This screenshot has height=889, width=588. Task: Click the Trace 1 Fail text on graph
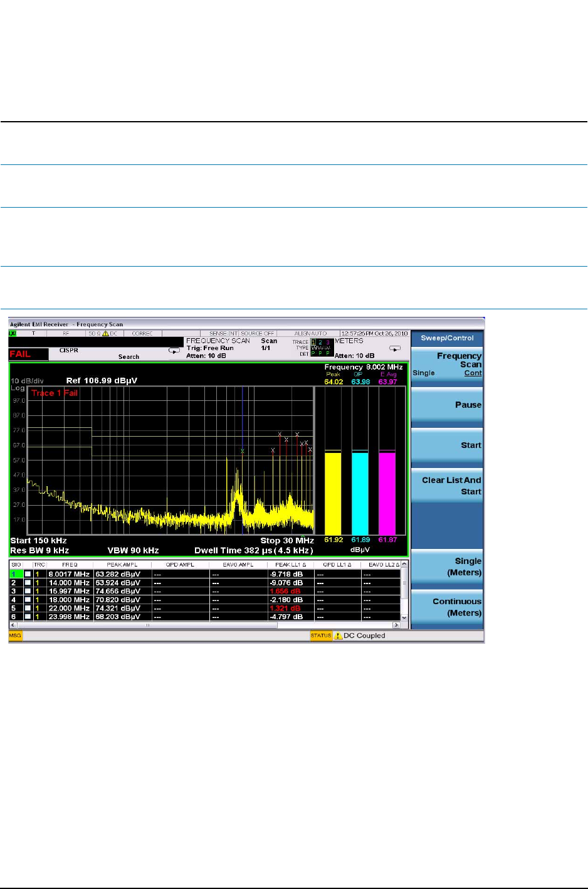(55, 393)
